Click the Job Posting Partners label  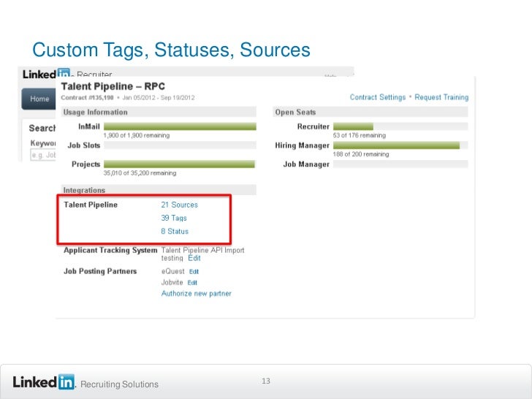pos(100,271)
